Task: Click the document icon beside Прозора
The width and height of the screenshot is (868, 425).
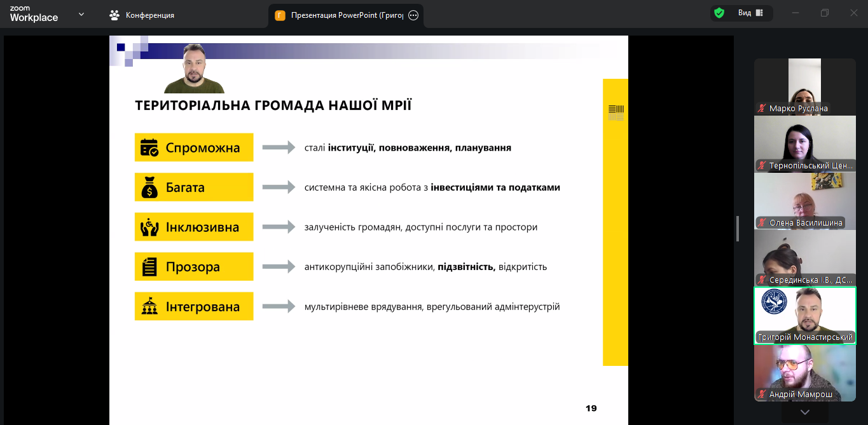Action: [x=149, y=267]
